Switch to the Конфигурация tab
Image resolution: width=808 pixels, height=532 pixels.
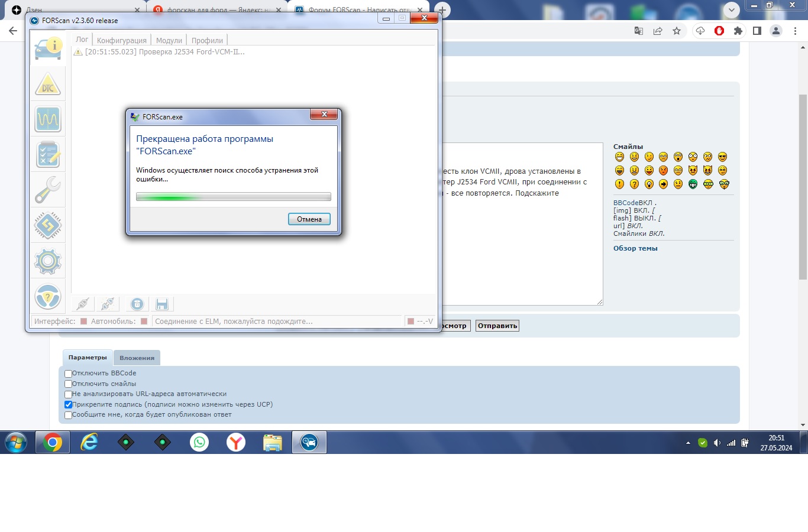tap(121, 40)
